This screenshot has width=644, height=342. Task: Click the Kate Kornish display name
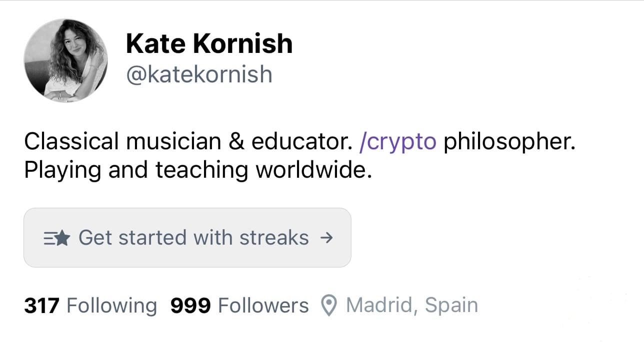pyautogui.click(x=209, y=44)
